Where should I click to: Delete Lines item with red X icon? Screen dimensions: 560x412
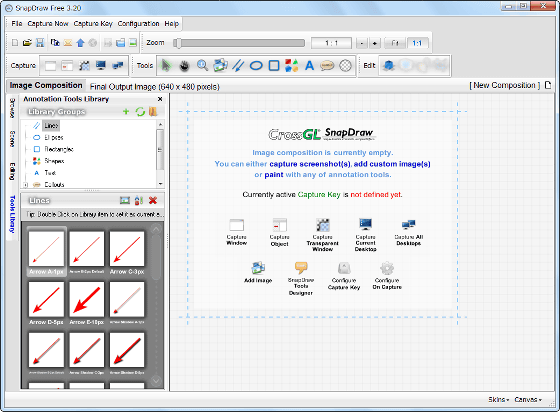[153, 201]
